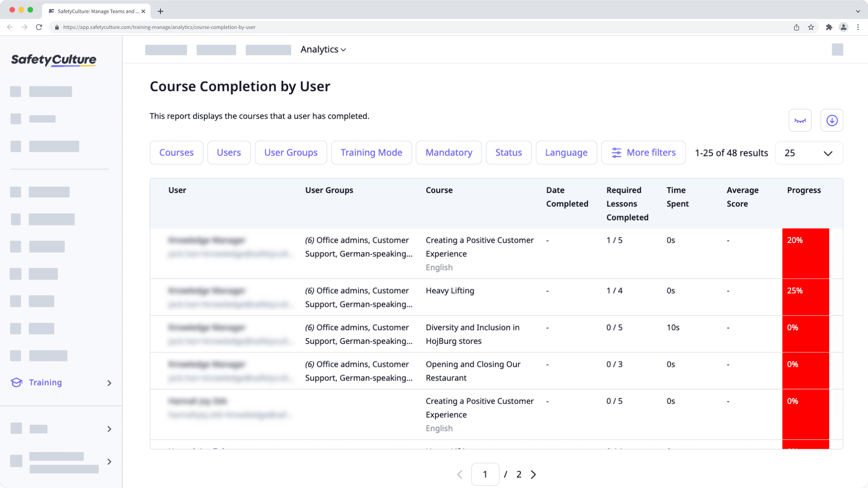Toggle anonymized view with the closed-eye icon
This screenshot has width=868, height=488.
pos(800,120)
